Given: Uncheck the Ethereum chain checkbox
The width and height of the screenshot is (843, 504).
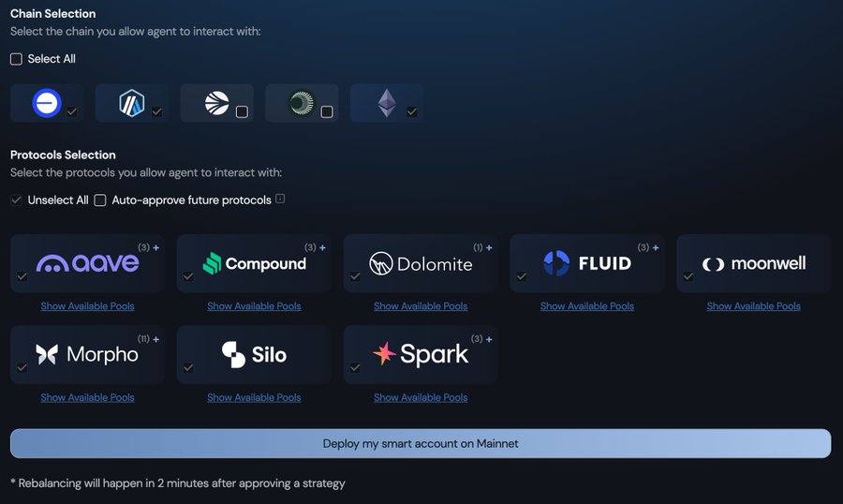Looking at the screenshot, I should click(412, 111).
